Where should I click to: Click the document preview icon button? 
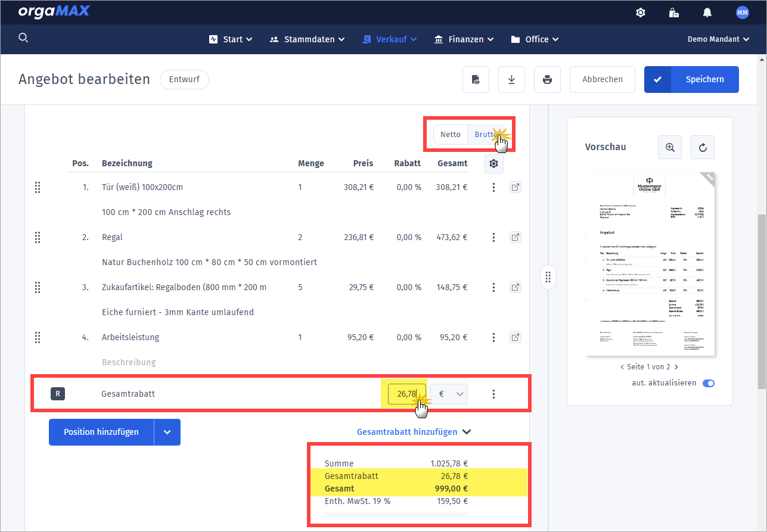[x=476, y=79]
